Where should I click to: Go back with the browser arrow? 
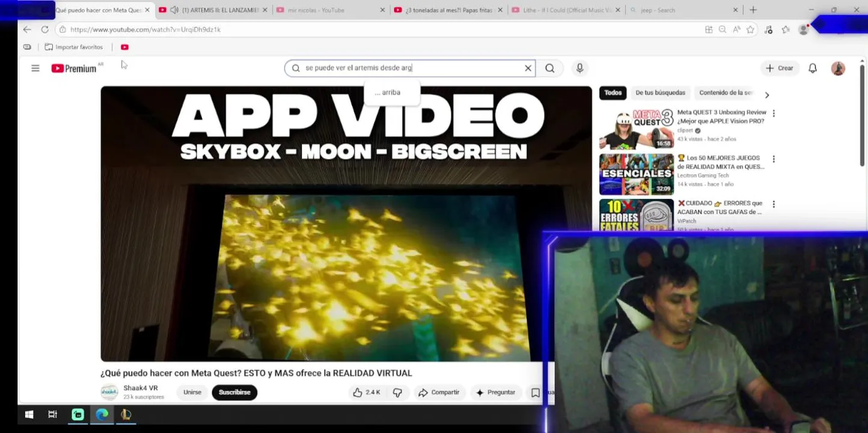tap(27, 29)
